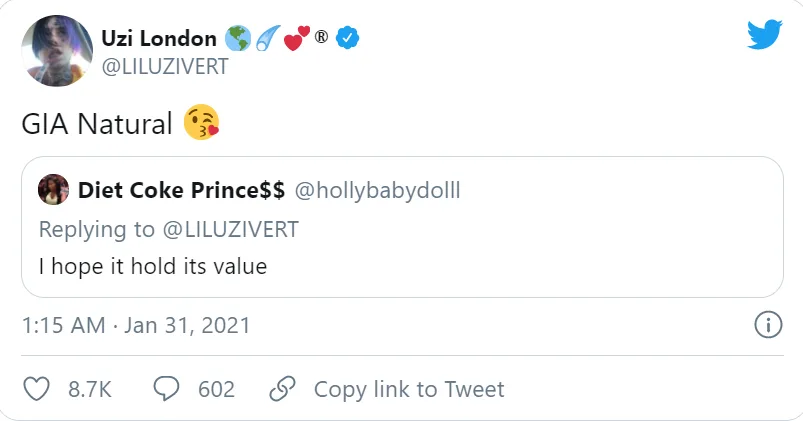The height and width of the screenshot is (421, 803).
Task: Click the 8.7K likes count
Action: coord(89,389)
